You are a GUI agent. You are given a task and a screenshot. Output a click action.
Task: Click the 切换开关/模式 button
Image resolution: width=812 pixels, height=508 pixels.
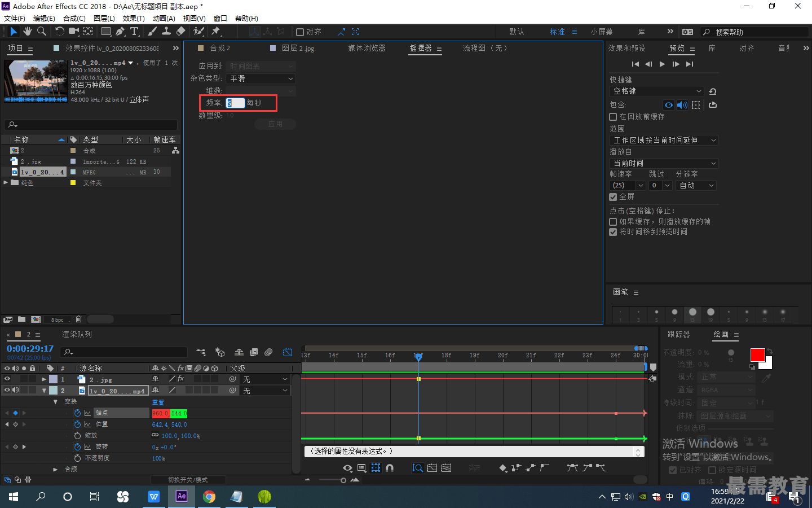pyautogui.click(x=188, y=480)
